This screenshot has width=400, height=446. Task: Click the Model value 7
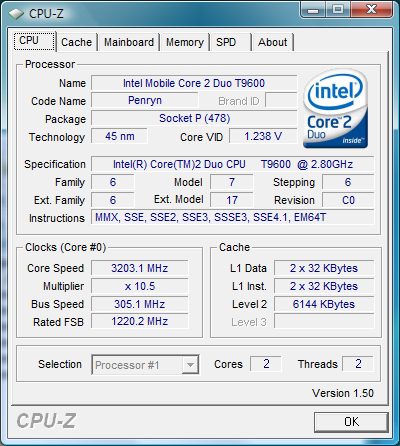[x=232, y=182]
